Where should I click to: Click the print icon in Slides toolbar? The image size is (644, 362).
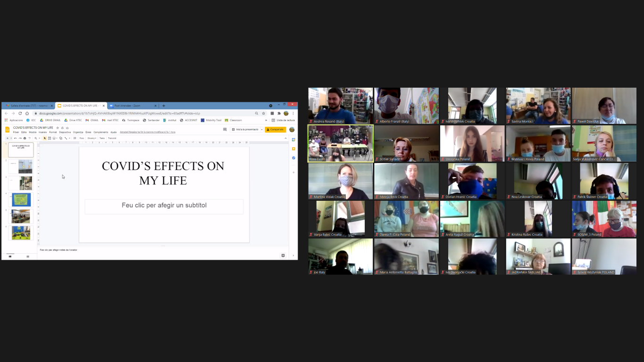click(25, 138)
